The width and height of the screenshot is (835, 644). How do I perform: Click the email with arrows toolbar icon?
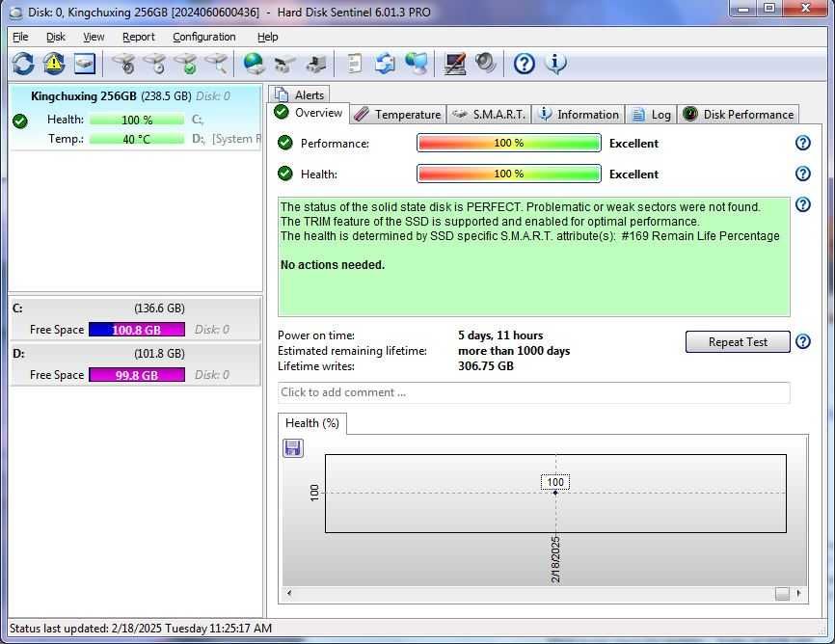tap(385, 64)
